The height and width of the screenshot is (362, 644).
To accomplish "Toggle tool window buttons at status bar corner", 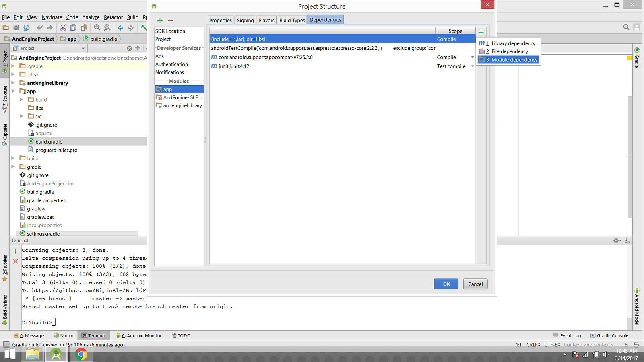I will (6, 345).
